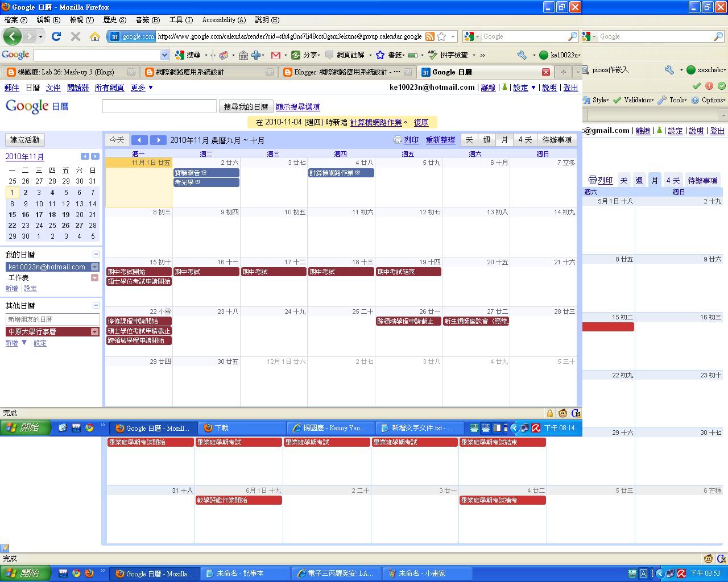Click the 搜尋我的日曆 button
The width and height of the screenshot is (728, 582).
(246, 107)
